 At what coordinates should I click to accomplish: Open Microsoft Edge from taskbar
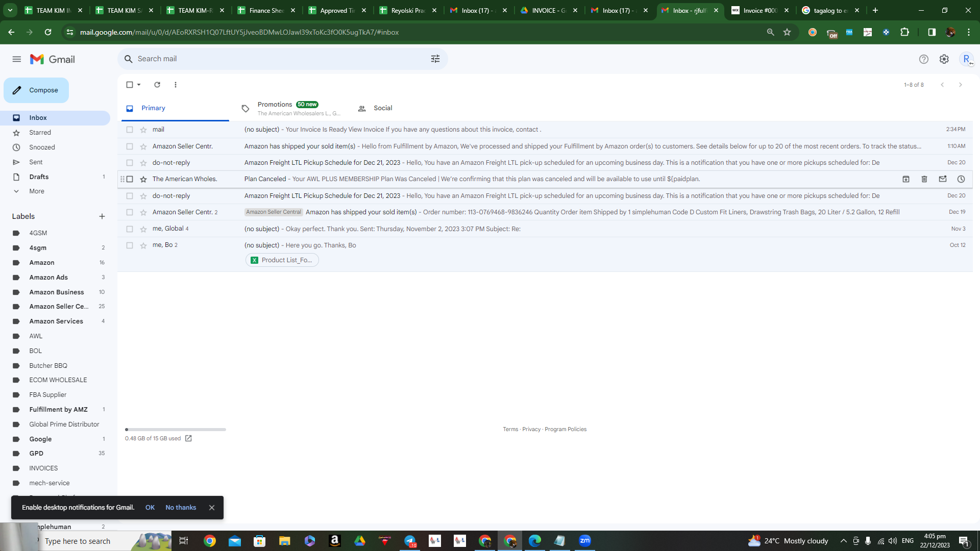point(535,541)
